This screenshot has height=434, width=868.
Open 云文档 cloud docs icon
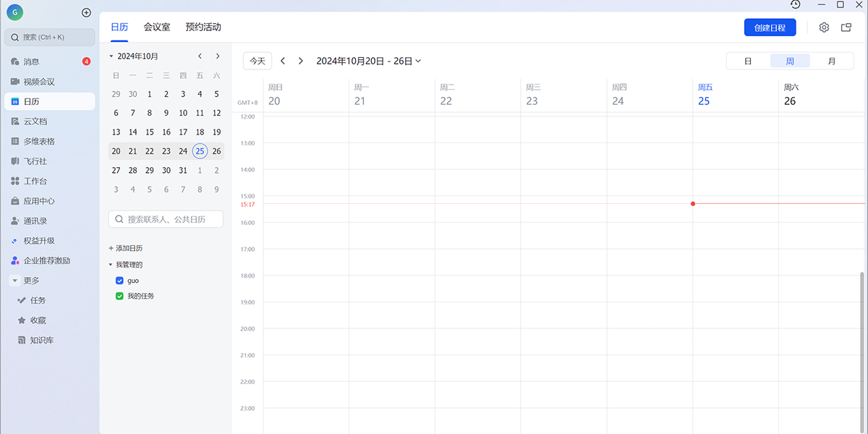pos(15,122)
